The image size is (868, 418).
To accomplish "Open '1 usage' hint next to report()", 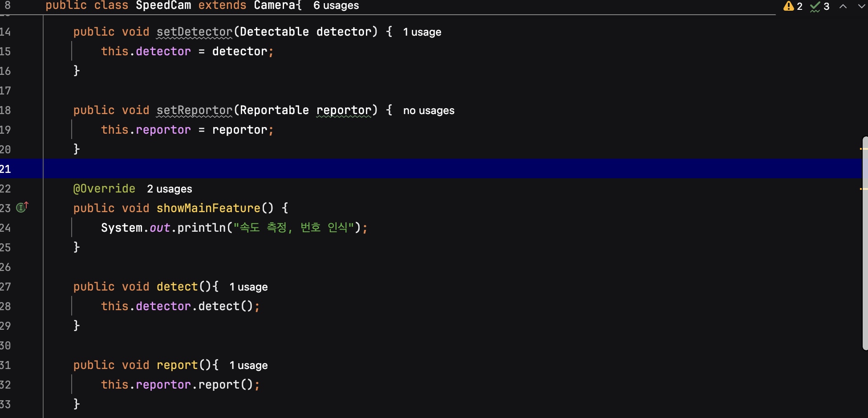I will pyautogui.click(x=248, y=365).
